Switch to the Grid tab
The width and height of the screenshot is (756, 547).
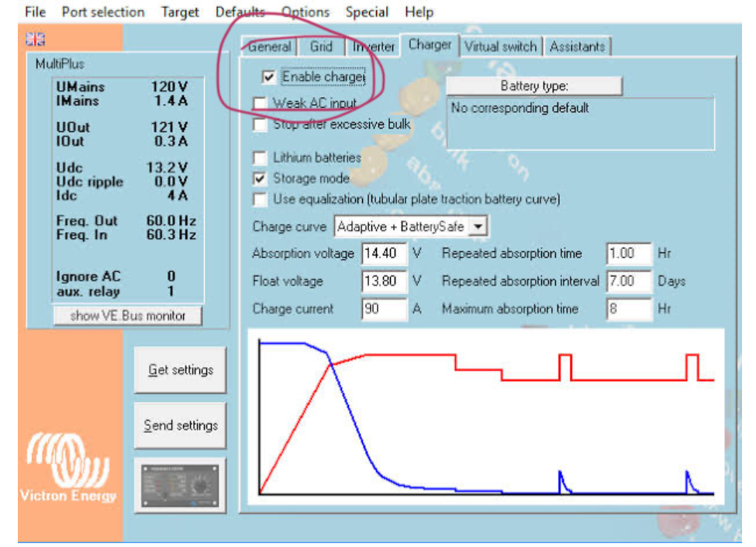(321, 47)
